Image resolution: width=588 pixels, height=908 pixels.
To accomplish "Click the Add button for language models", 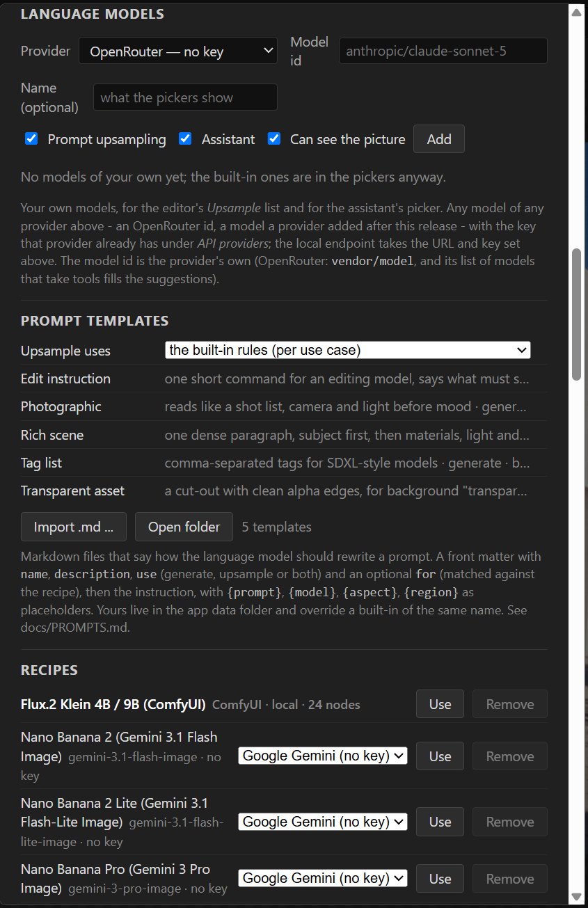I will [439, 139].
